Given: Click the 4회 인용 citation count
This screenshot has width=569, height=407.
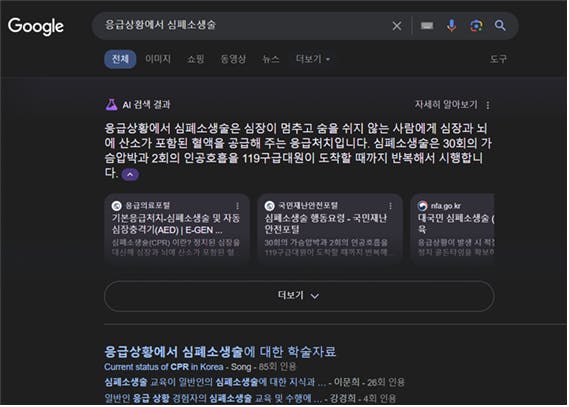Looking at the screenshot, I should [379, 398].
